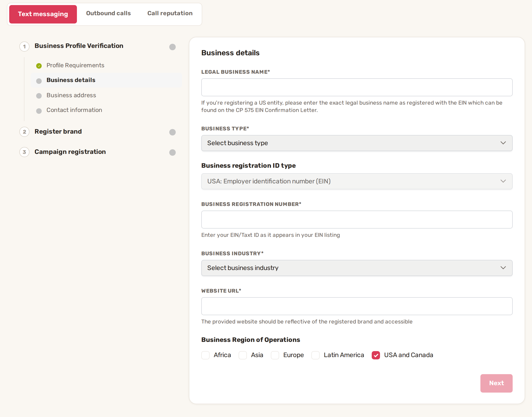
Task: Focus the Legal Business Name input field
Action: [357, 87]
